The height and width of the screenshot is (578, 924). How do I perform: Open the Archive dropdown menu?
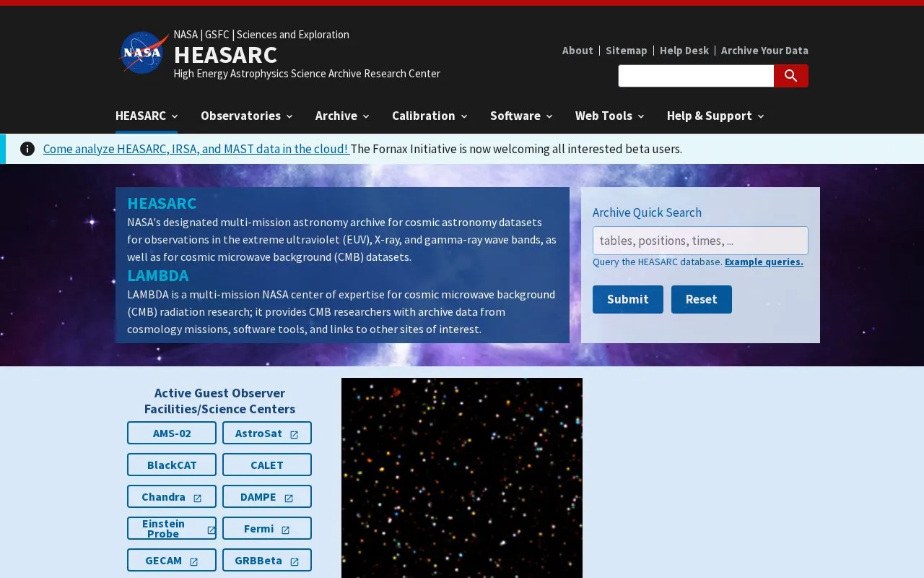pyautogui.click(x=342, y=116)
